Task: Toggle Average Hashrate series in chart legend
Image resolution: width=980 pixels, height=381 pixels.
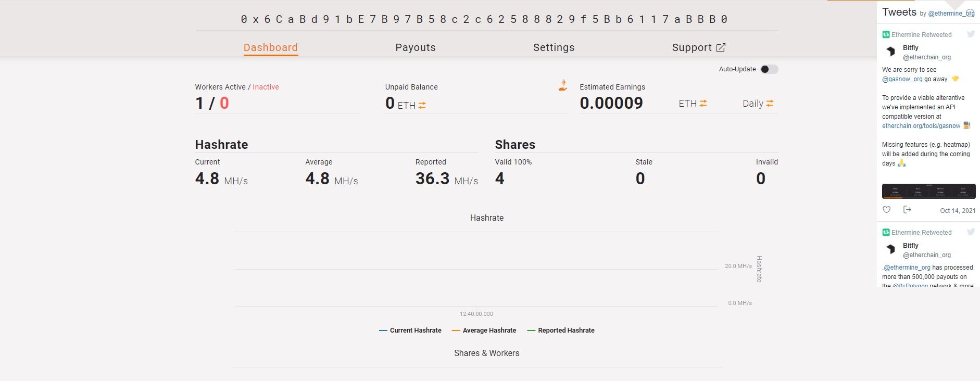Action: pyautogui.click(x=484, y=331)
